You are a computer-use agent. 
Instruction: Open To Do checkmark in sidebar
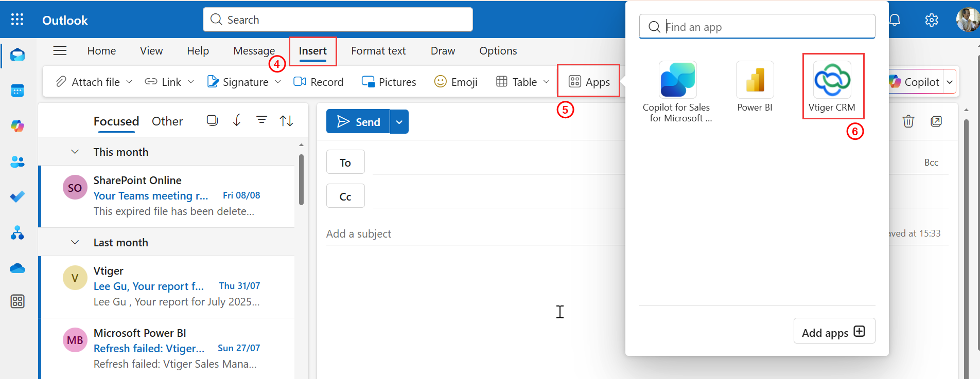pyautogui.click(x=17, y=197)
